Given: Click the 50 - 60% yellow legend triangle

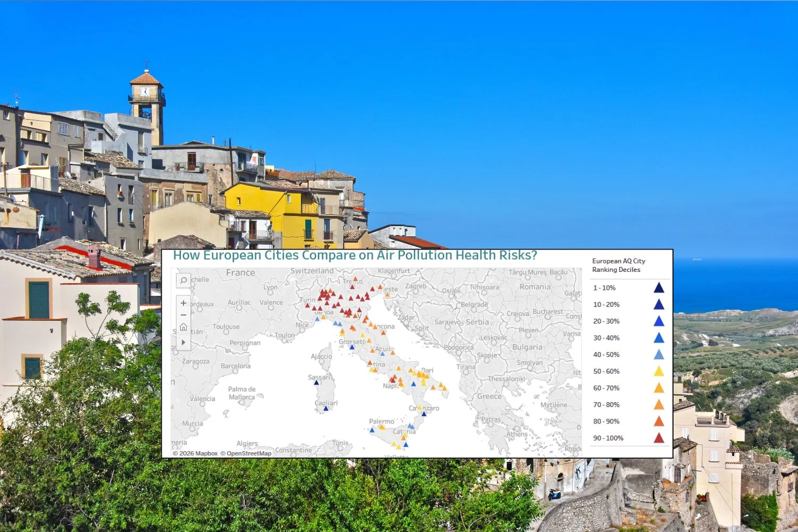Looking at the screenshot, I should point(659,371).
